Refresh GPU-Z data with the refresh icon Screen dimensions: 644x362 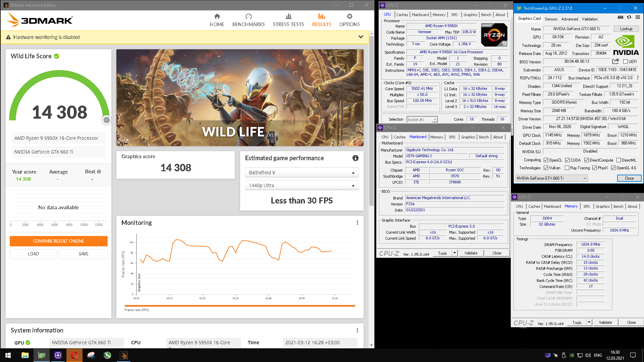point(629,17)
